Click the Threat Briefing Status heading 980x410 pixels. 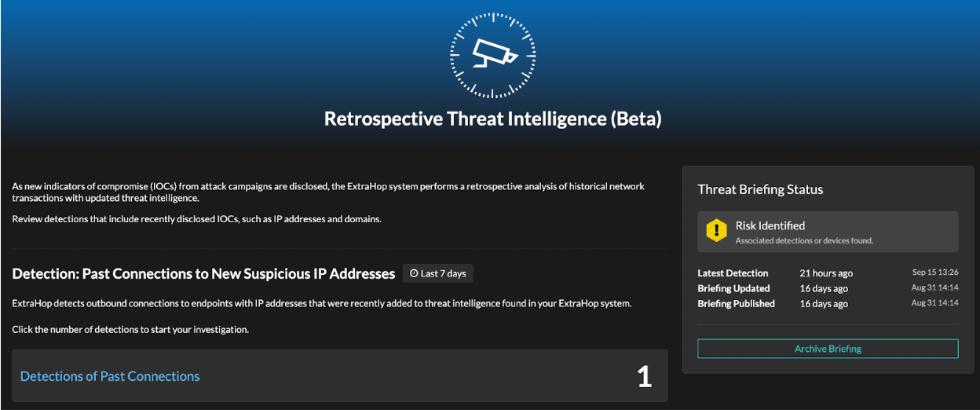click(x=760, y=189)
